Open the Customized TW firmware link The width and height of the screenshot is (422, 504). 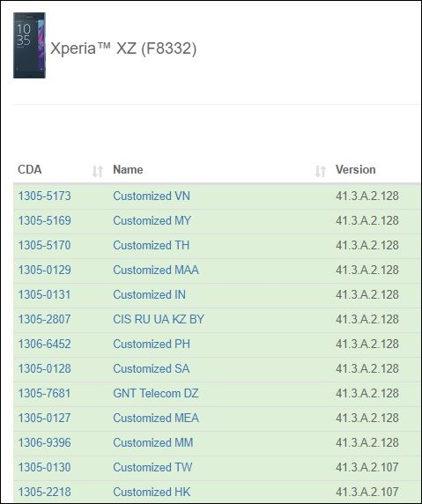(152, 467)
